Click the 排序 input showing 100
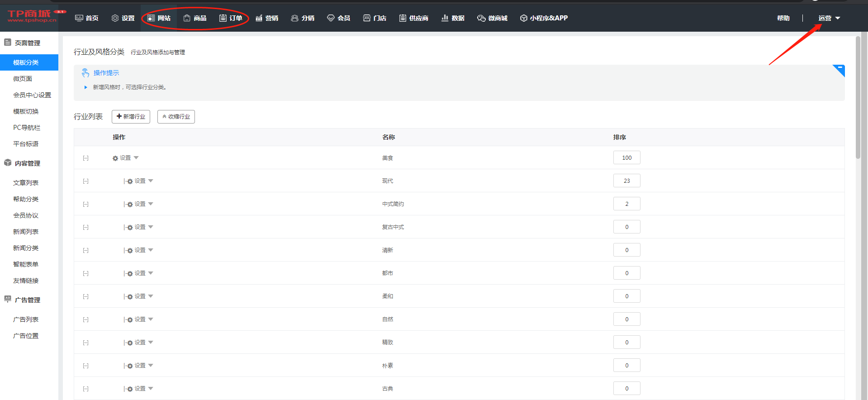 tap(626, 158)
